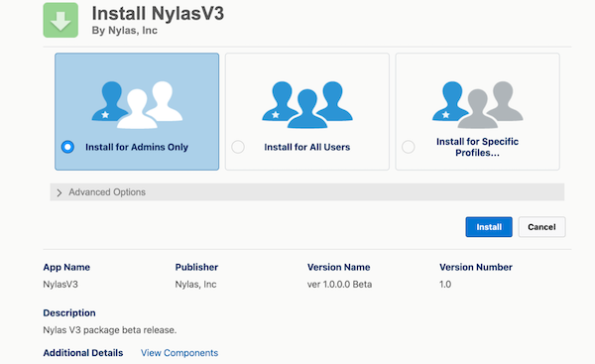595x364 pixels.
Task: Click the NylasV3 app name value
Action: pos(60,285)
